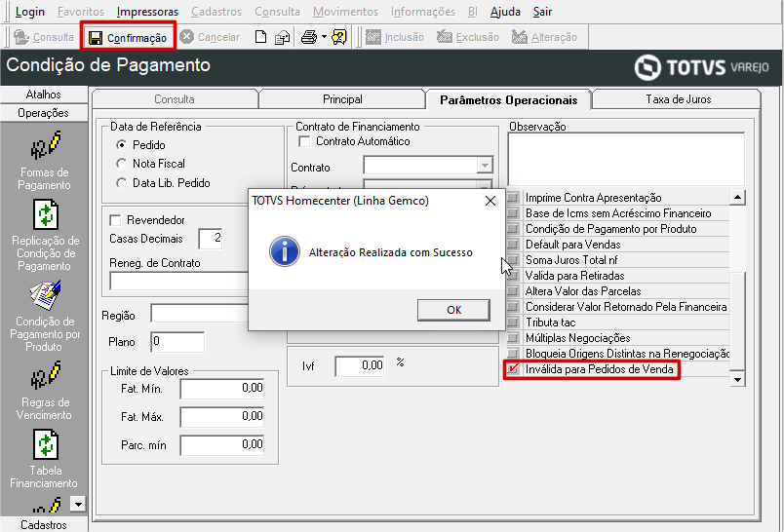The height and width of the screenshot is (532, 784).
Task: Switch to the Consulta tab
Action: tap(174, 99)
